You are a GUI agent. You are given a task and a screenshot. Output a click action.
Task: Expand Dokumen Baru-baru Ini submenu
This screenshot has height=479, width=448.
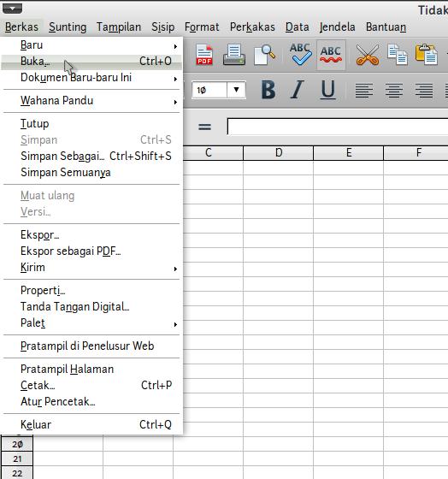(x=91, y=78)
